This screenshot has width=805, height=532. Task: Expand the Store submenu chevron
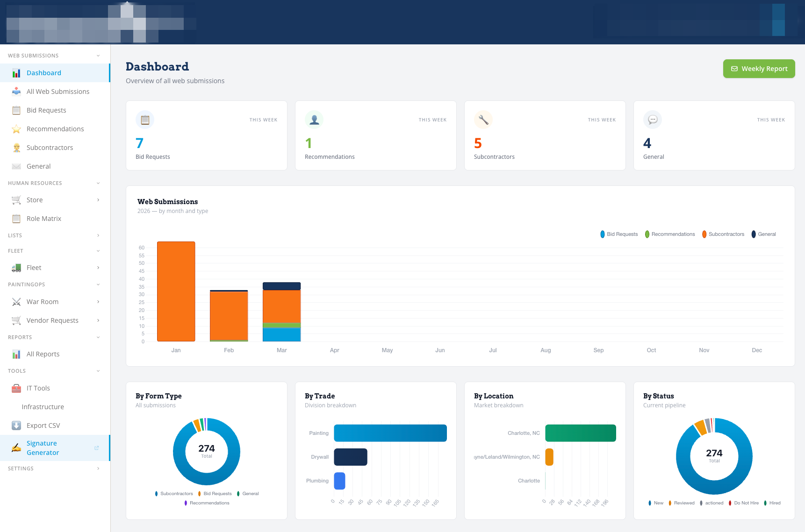(98, 200)
